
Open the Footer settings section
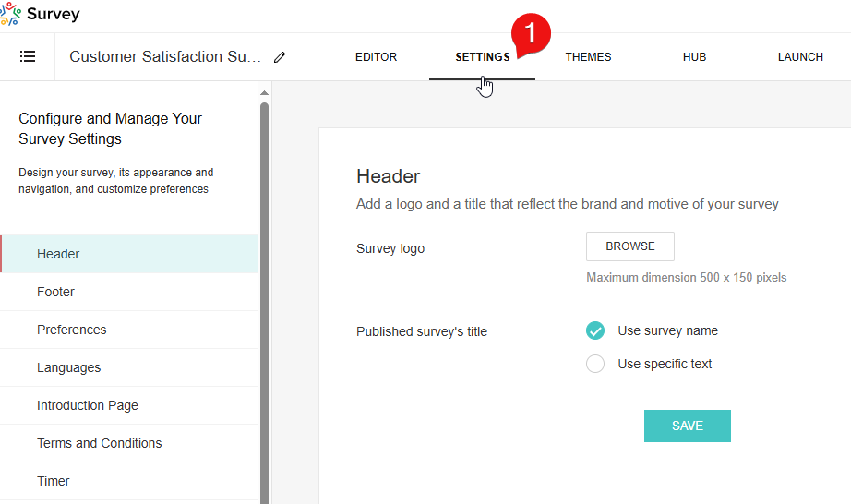pyautogui.click(x=55, y=292)
